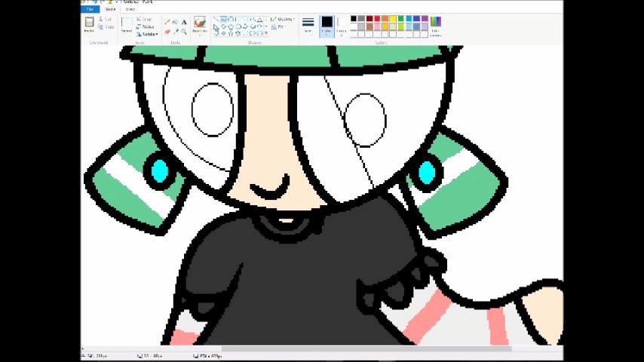Open the shape Fill dropdown
The height and width of the screenshot is (362, 644).
(278, 26)
